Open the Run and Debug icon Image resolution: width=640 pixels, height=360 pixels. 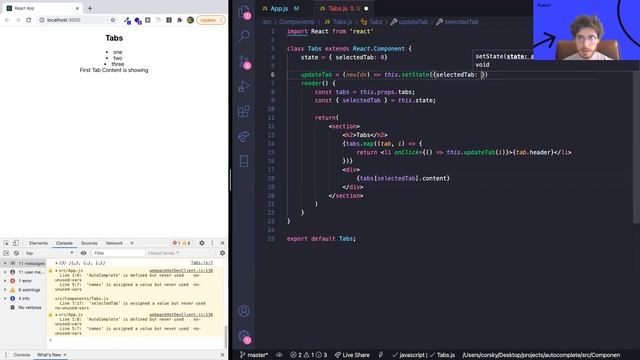click(244, 86)
